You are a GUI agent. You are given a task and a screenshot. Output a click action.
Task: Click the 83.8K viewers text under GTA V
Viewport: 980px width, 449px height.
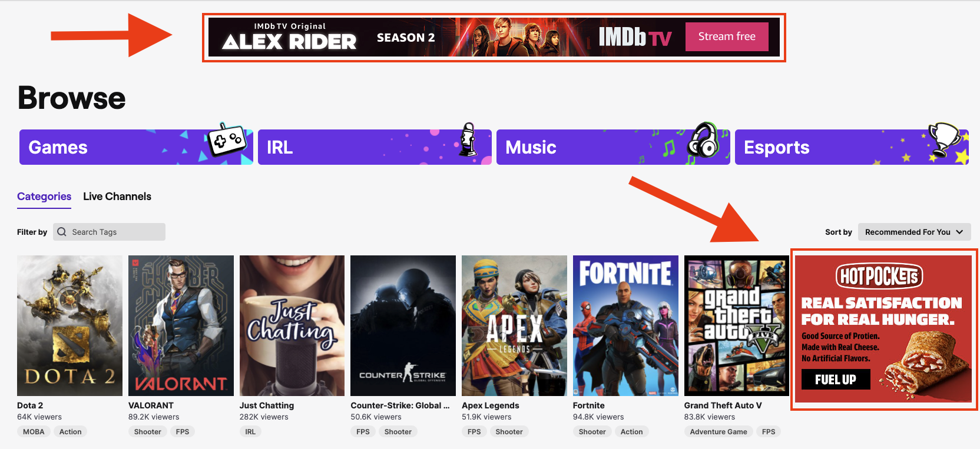(710, 417)
